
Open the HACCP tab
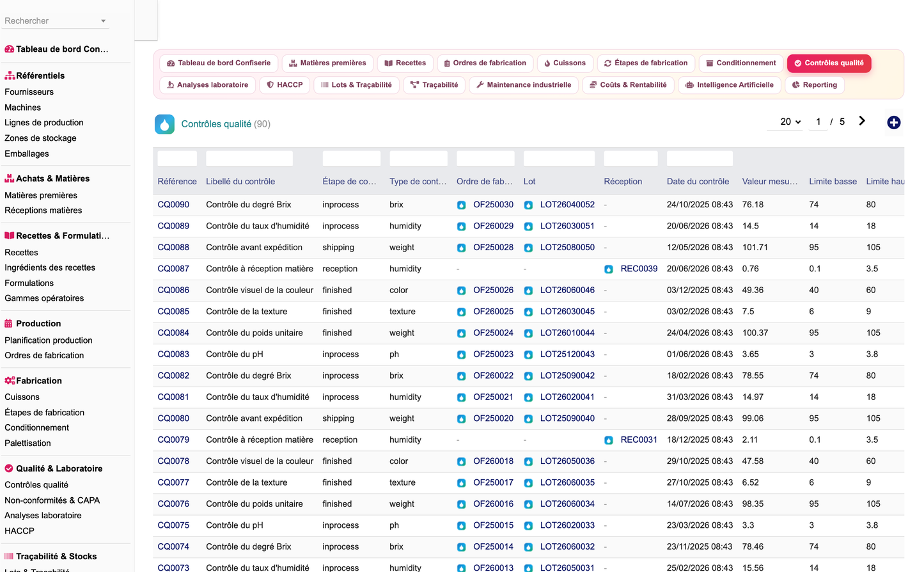pyautogui.click(x=285, y=85)
